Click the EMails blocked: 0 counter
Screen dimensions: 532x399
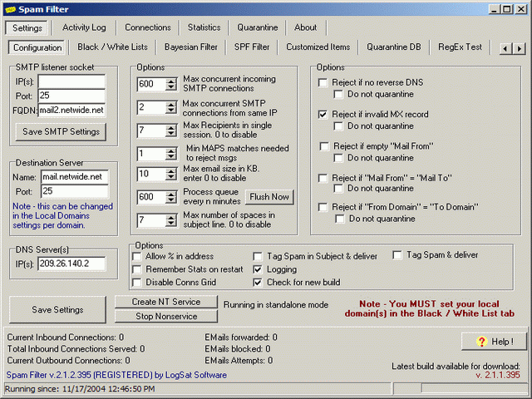click(x=238, y=349)
